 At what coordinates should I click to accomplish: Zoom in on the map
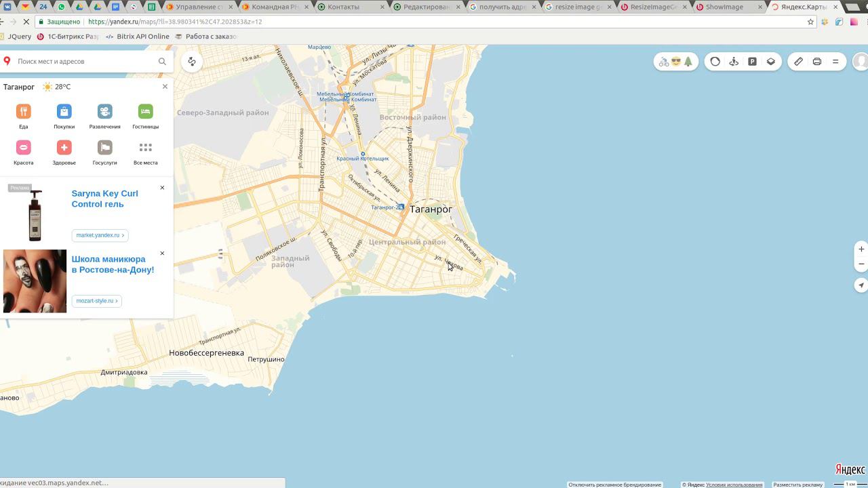pyautogui.click(x=861, y=249)
